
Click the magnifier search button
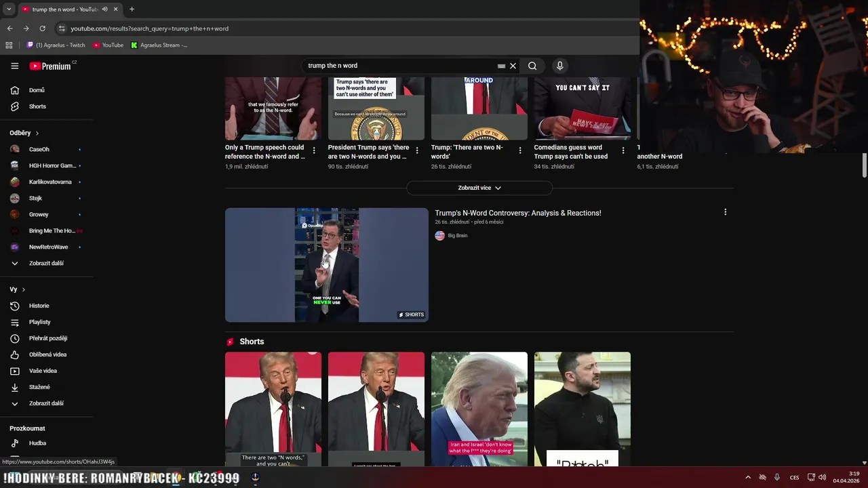click(532, 66)
